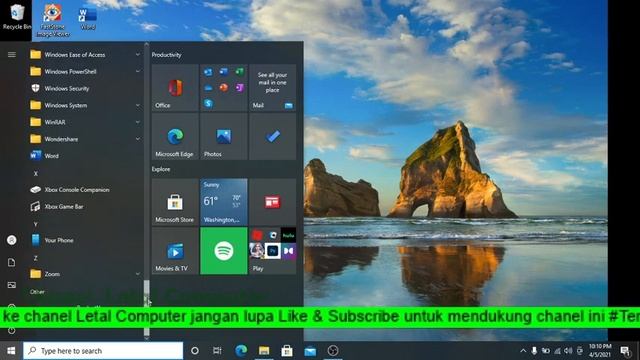Viewport: 640px width, 360px height.
Task: Open Pictures icon in Start sidebar
Action: click(12, 285)
